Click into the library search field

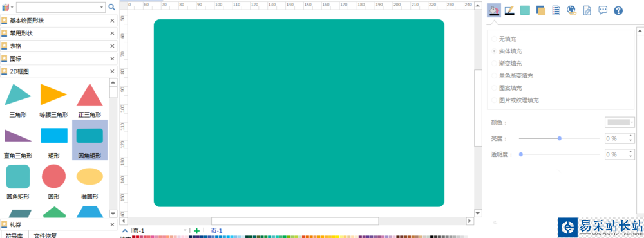(57, 7)
